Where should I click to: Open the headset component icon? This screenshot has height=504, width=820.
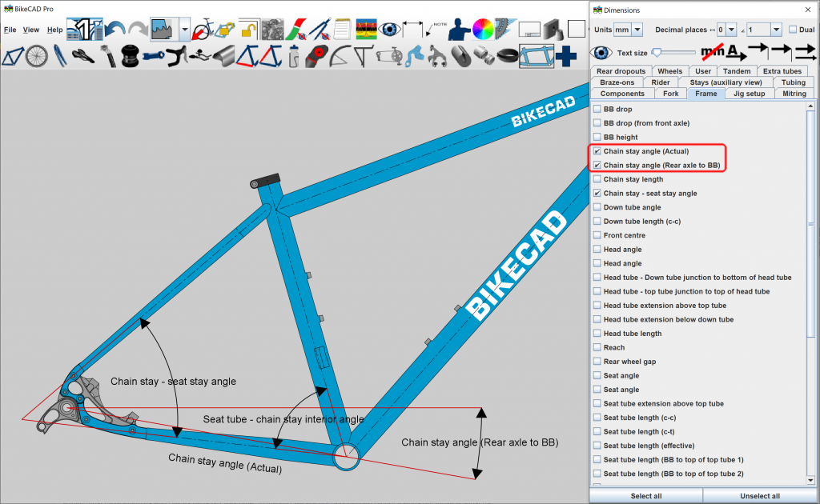(x=131, y=56)
